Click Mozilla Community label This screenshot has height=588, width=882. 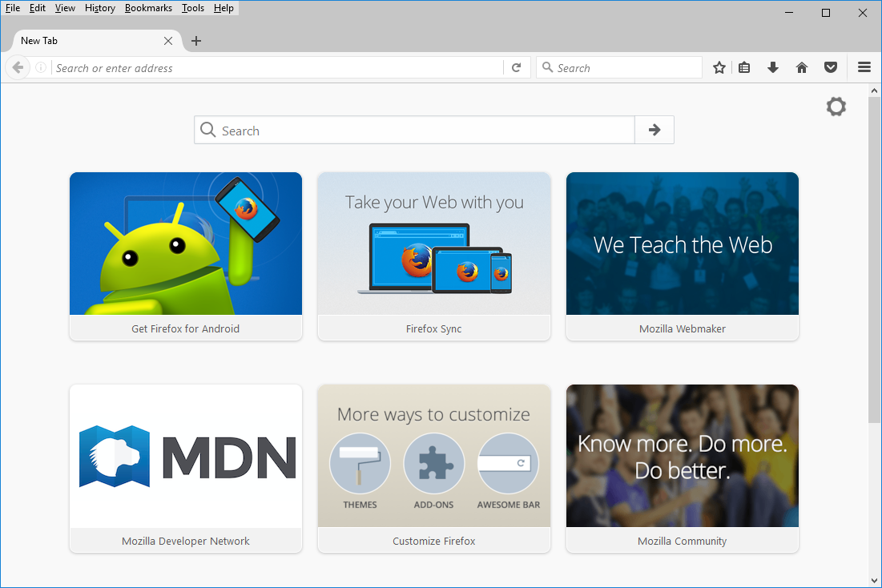coord(682,541)
